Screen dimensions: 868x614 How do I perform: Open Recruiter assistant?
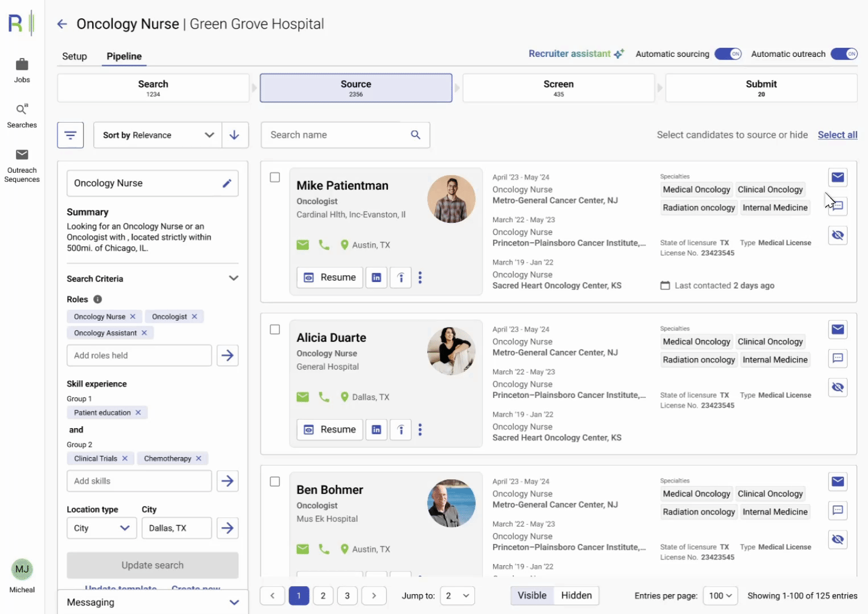[576, 53]
